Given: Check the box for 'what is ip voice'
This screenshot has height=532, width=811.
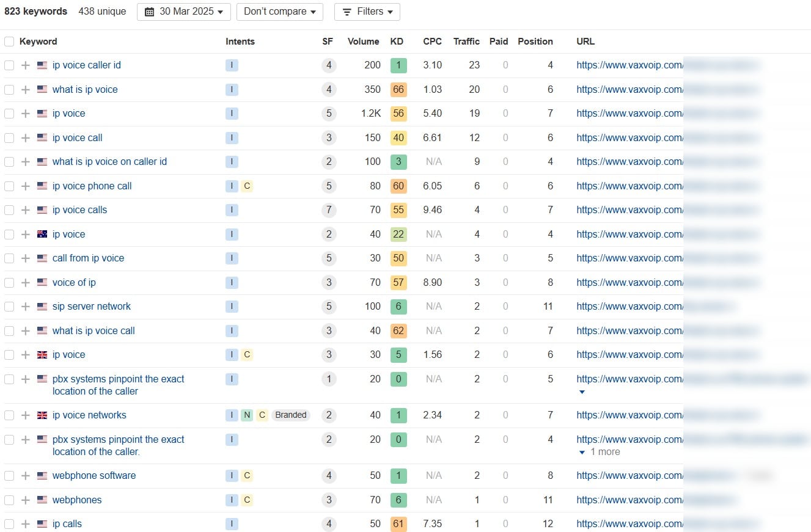Looking at the screenshot, I should coord(9,90).
